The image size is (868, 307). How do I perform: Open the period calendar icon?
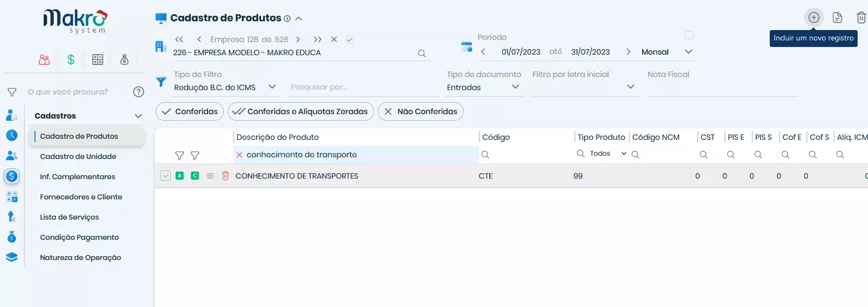tap(467, 46)
